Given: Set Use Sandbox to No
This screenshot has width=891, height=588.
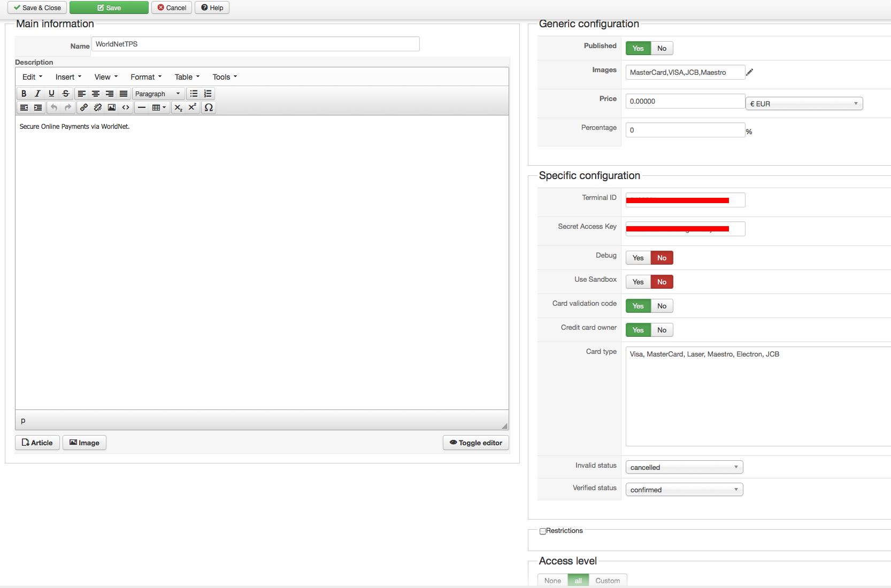Looking at the screenshot, I should [x=662, y=282].
